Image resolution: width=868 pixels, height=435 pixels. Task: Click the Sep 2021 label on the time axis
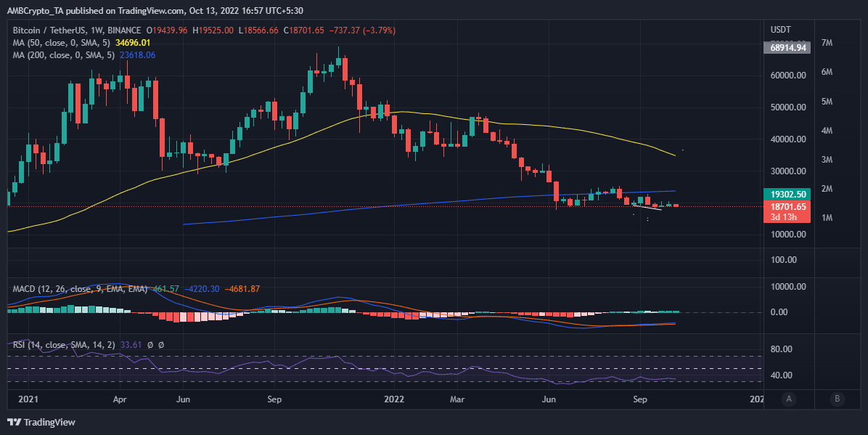point(274,399)
